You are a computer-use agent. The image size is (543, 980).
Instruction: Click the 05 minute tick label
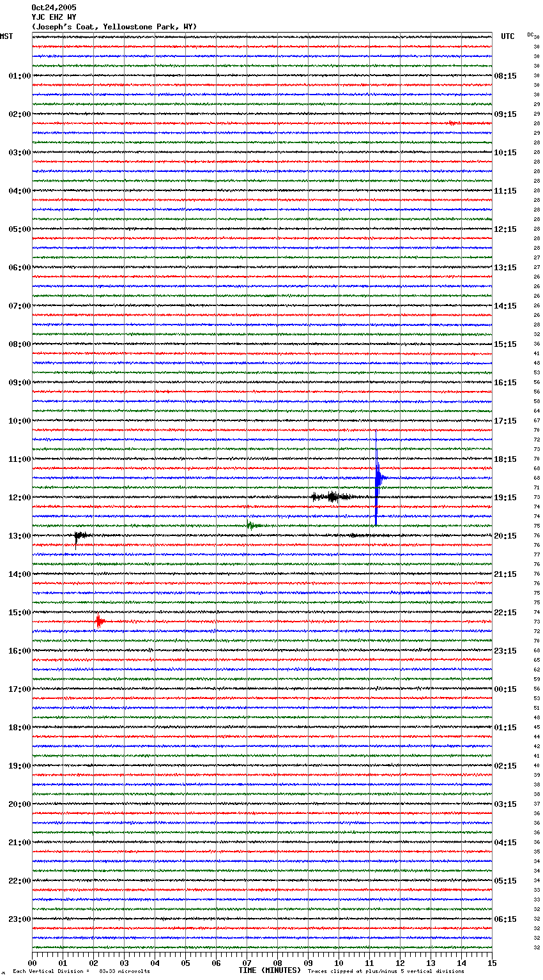(x=185, y=963)
